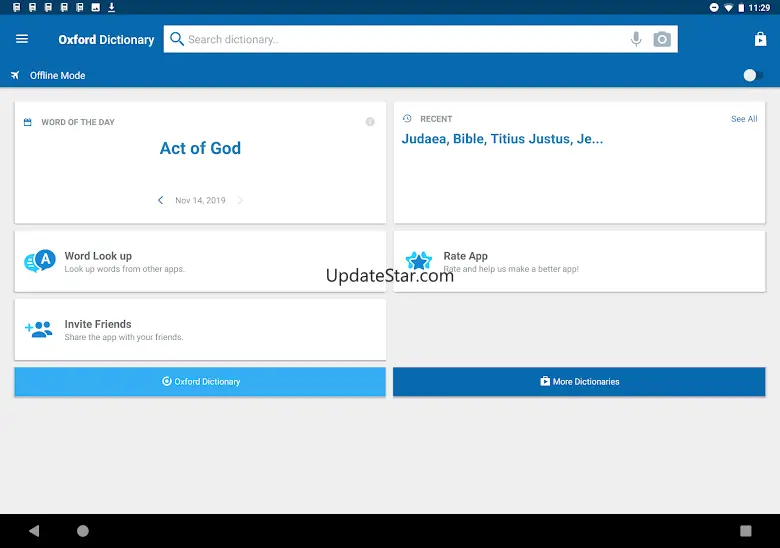Image resolution: width=780 pixels, height=548 pixels.
Task: Click the Search dictionary input field
Action: pos(420,39)
